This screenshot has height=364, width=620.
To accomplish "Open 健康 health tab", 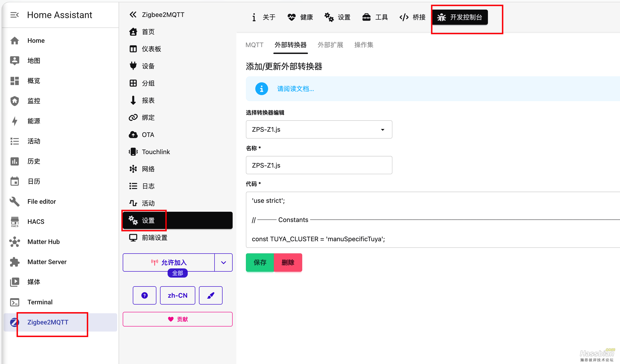I will click(300, 17).
